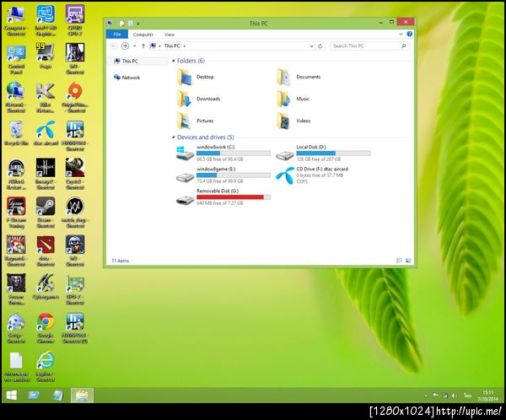This screenshot has height=420, width=506.
Task: Open the View ribbon tab
Action: 170,35
